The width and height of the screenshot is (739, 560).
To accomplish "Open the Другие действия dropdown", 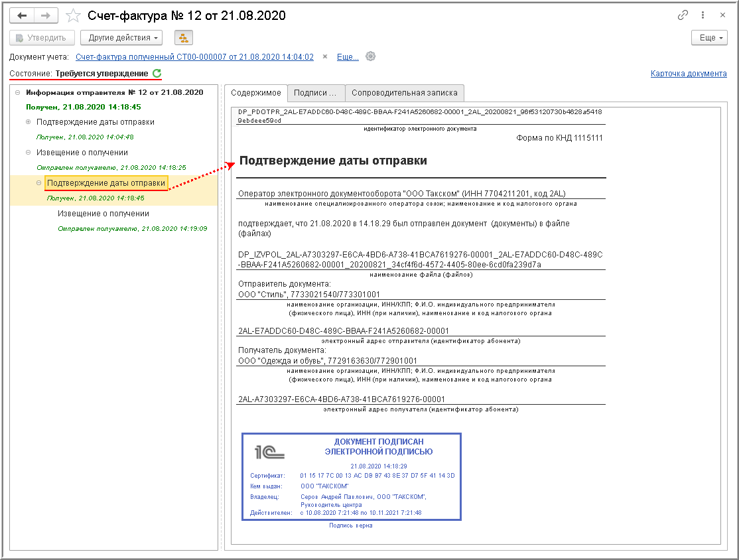I will coord(121,38).
